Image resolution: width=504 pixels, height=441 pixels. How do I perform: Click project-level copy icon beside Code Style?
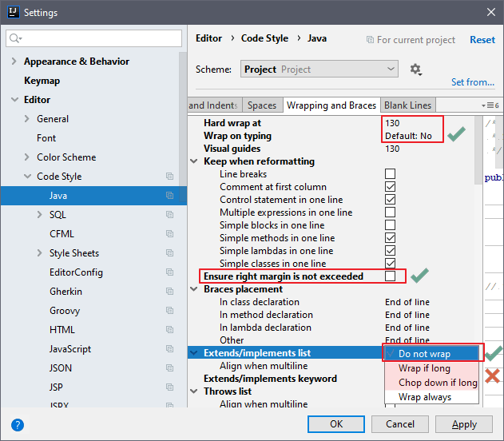click(x=169, y=176)
